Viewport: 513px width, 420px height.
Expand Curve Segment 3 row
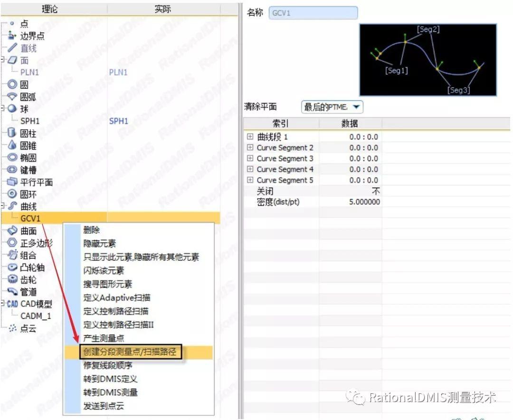250,159
